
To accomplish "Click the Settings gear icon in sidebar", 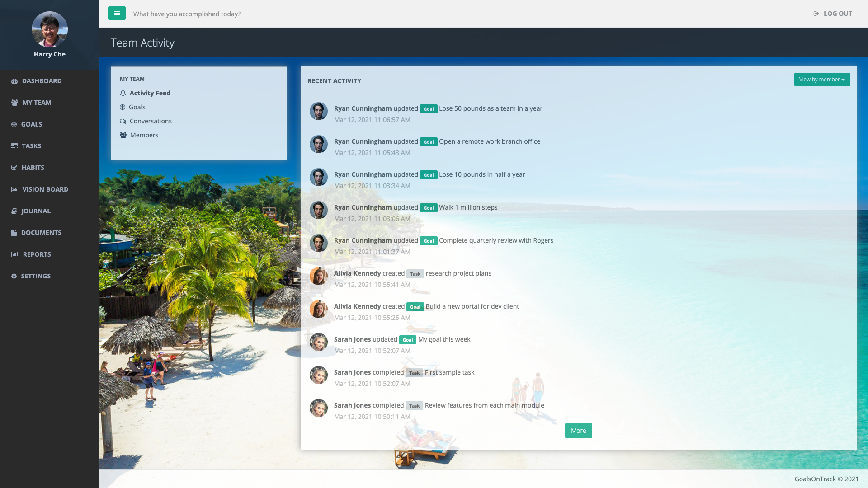I will (x=14, y=276).
